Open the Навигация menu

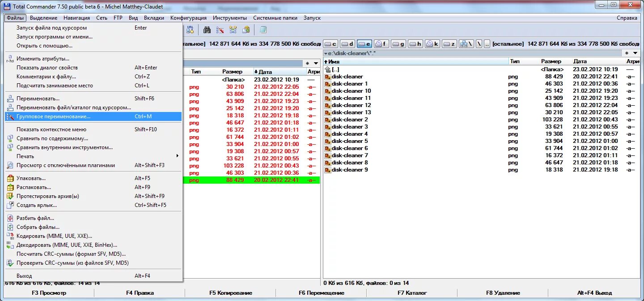(76, 18)
